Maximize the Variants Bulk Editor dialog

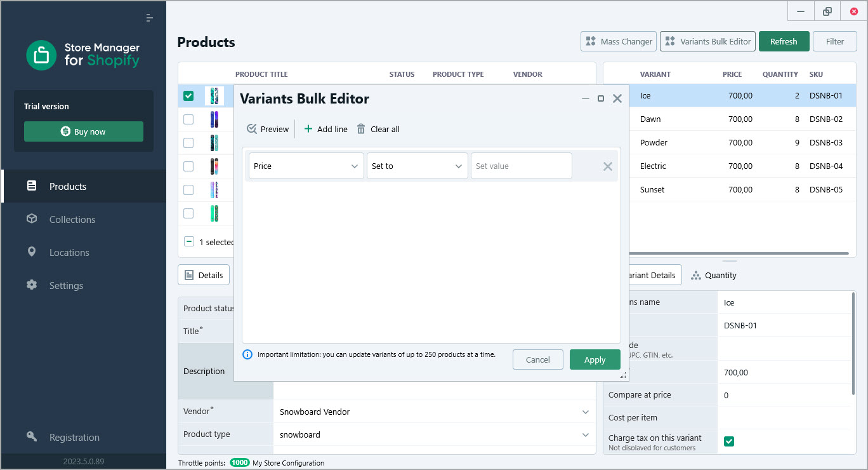tap(601, 98)
